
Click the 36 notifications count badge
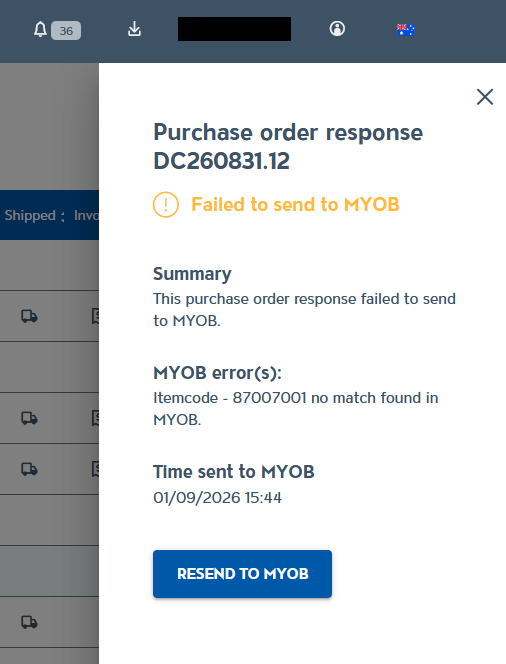coord(66,30)
